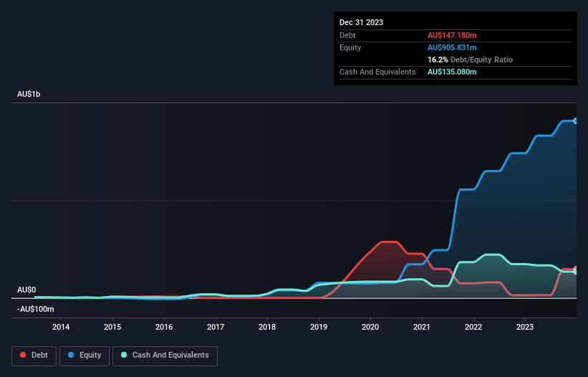
Task: Toggle the Cash And Equivalents legend button
Action: [165, 355]
